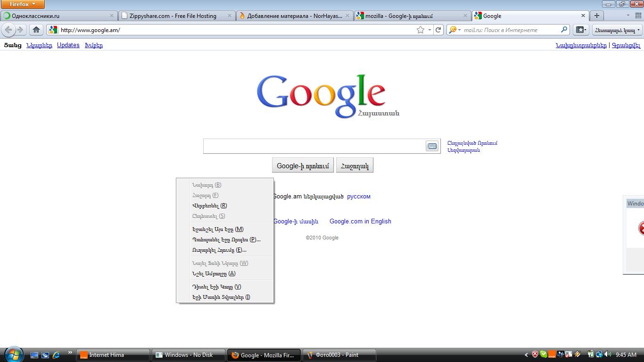Image resolution: width=644 pixels, height=362 pixels.
Task: Launch Internet Explorer from quick launch
Action: [56, 355]
